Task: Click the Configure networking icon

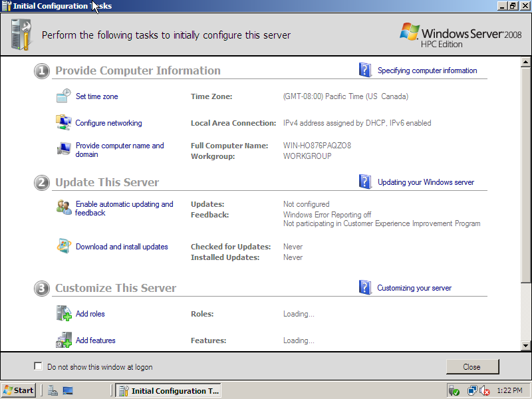Action: click(x=63, y=123)
